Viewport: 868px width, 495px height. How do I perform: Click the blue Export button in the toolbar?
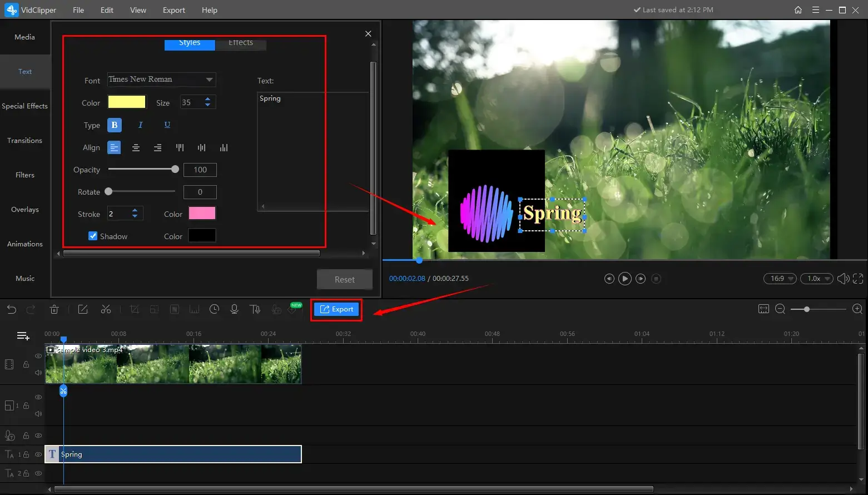(x=337, y=309)
